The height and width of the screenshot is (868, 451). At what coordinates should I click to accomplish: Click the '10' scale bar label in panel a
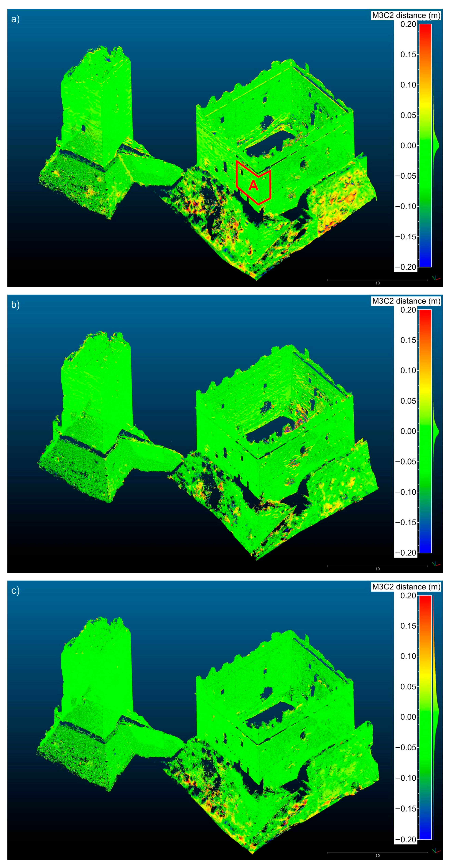pos(378,283)
